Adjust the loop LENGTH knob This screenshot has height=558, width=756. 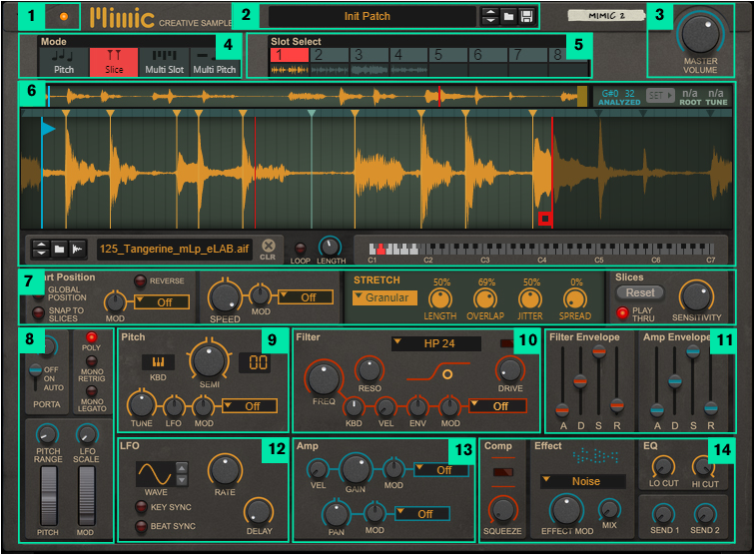tap(330, 247)
